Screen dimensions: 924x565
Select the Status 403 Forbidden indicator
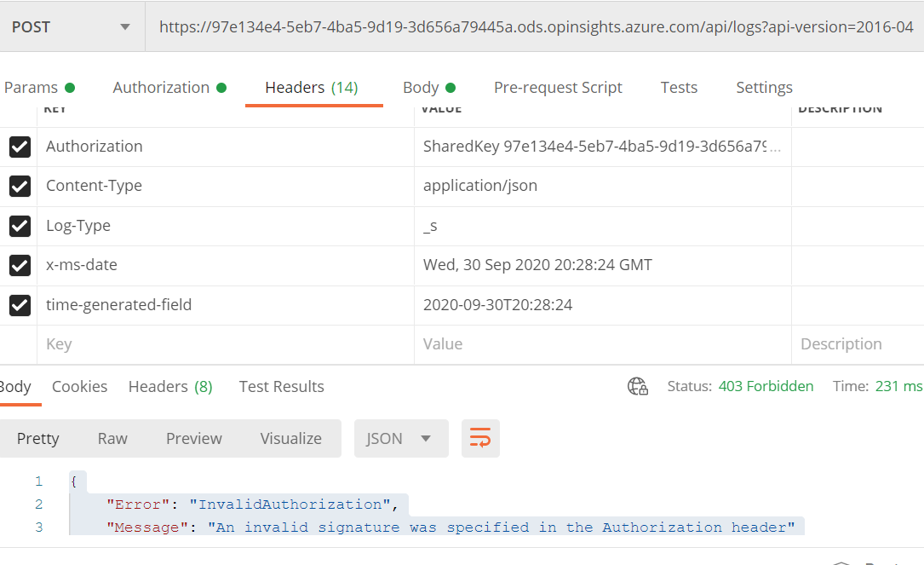point(766,386)
